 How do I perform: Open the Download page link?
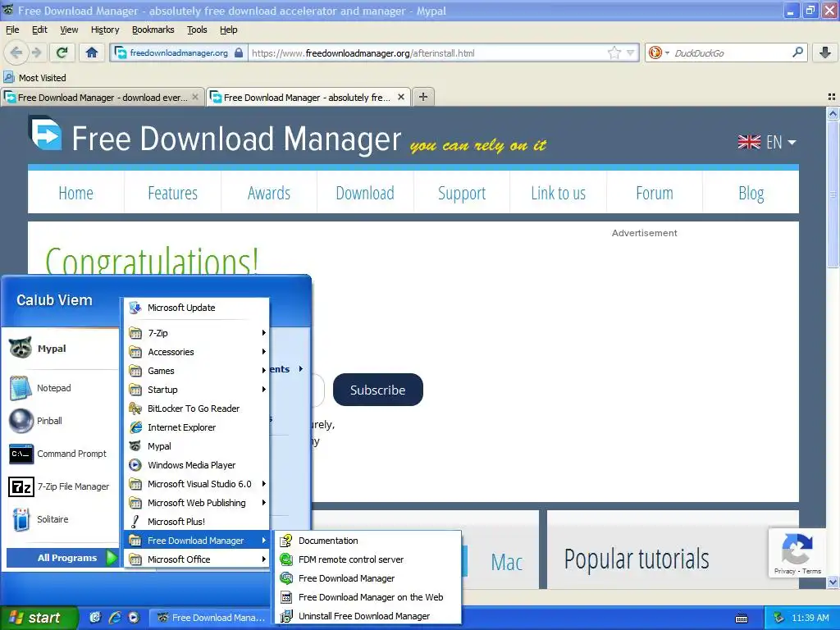365,193
